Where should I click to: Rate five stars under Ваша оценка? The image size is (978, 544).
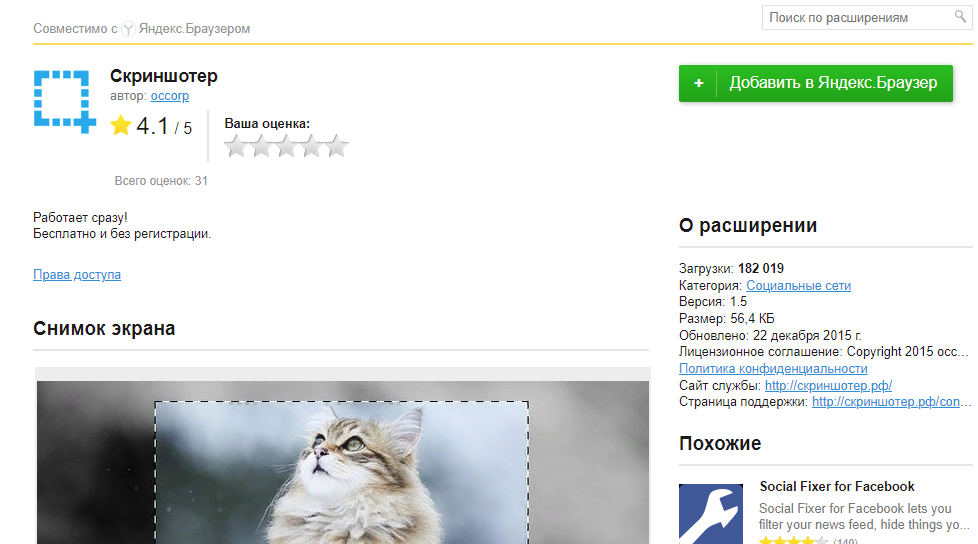(336, 146)
